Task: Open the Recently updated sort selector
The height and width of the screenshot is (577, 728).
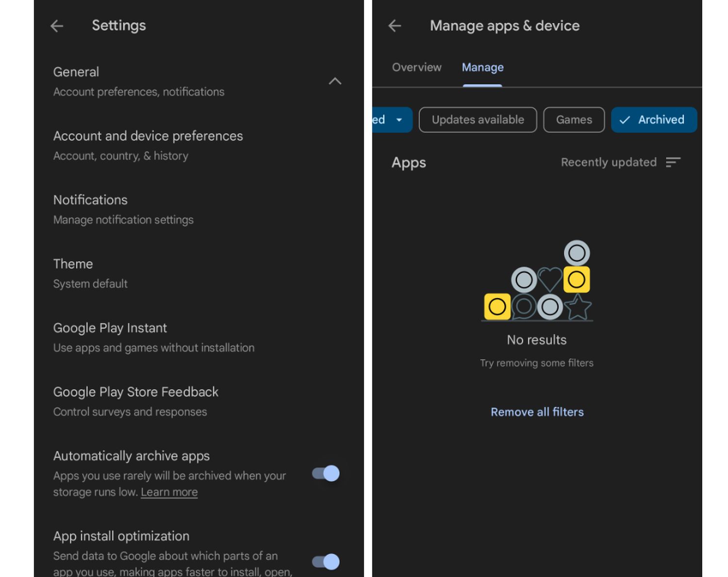Action: 609,163
